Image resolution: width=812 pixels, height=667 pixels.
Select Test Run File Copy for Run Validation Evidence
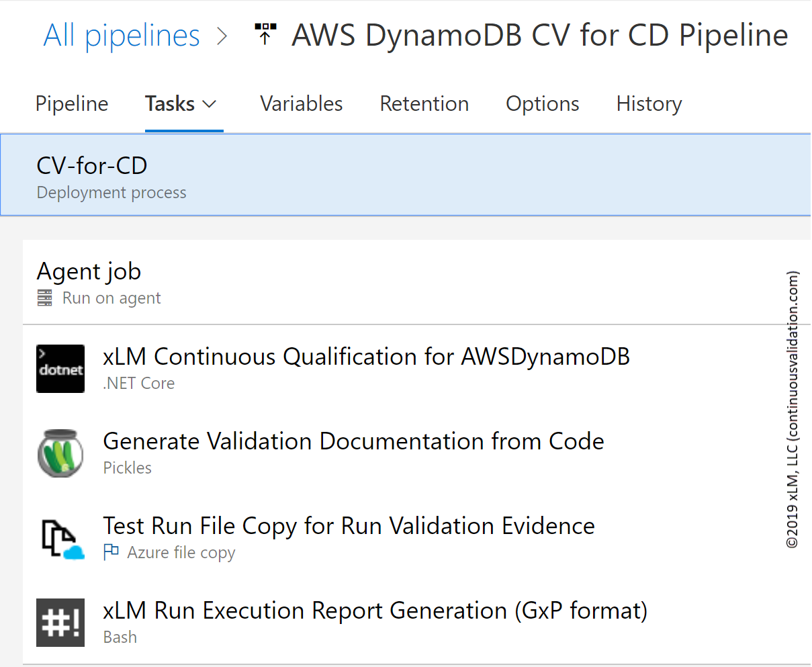pos(349,526)
